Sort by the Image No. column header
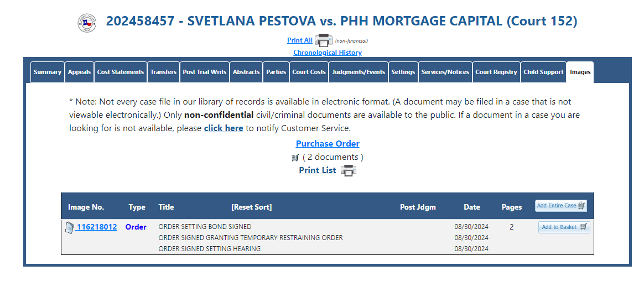Screen dimensions: 644x307 click(x=86, y=207)
